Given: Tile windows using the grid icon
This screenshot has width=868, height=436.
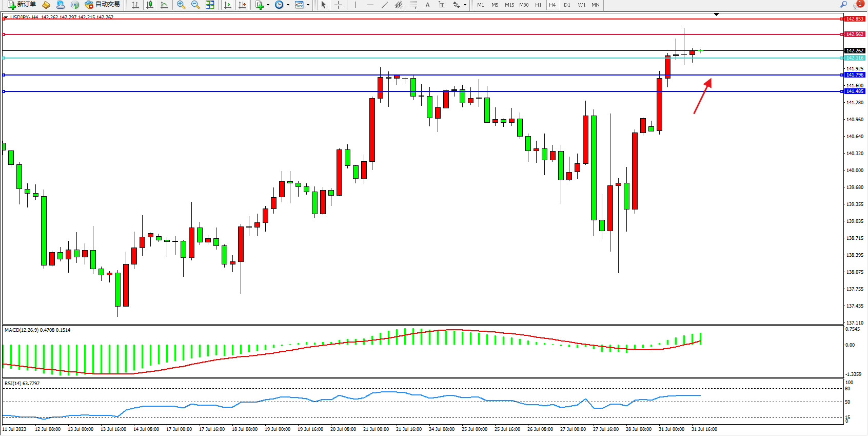Looking at the screenshot, I should click(x=210, y=5).
